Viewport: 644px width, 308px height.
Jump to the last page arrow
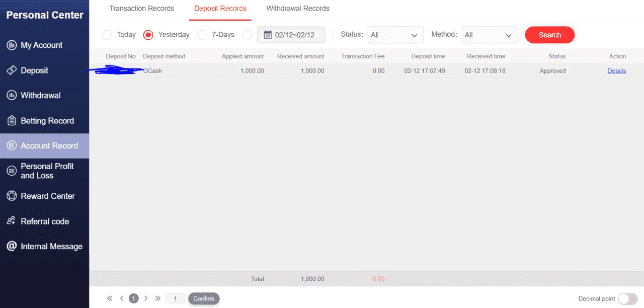click(157, 298)
